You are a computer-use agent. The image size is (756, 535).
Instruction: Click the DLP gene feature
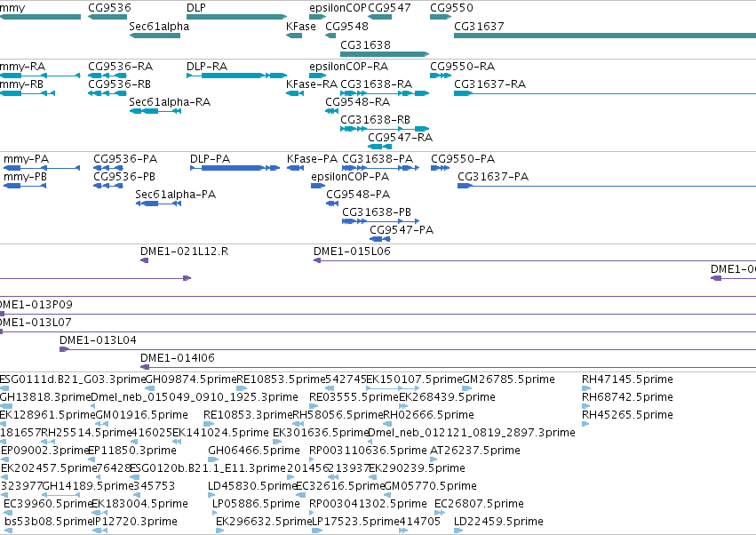[x=236, y=17]
